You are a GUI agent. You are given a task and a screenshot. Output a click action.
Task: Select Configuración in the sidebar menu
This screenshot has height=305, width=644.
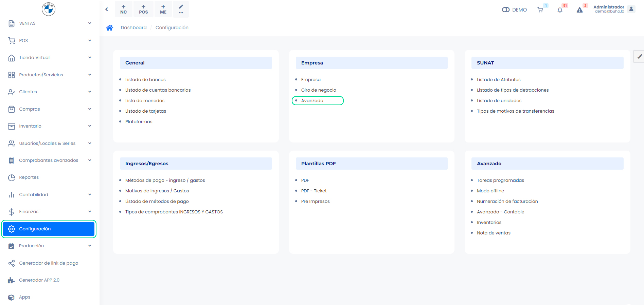(49, 229)
